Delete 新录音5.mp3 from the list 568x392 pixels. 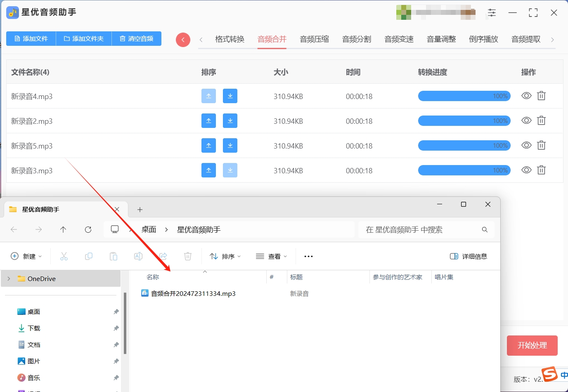click(541, 145)
